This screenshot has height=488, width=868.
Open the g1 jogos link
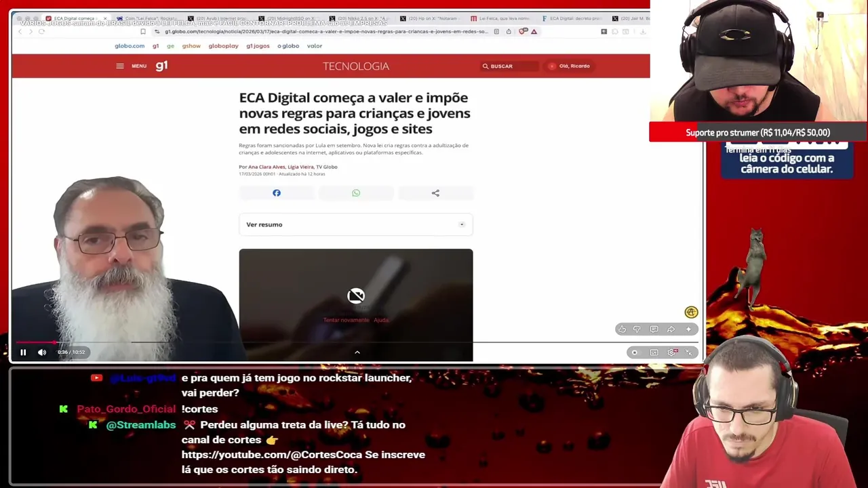[x=258, y=46]
